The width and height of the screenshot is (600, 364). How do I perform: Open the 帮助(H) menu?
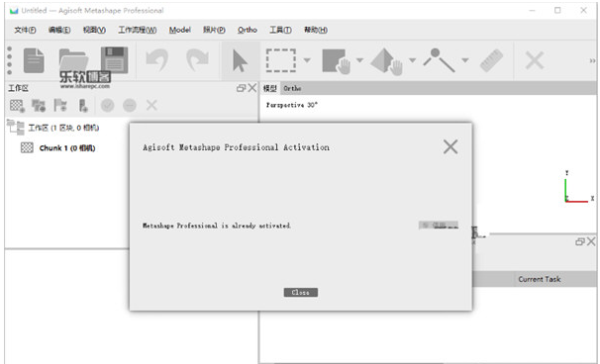click(x=316, y=30)
